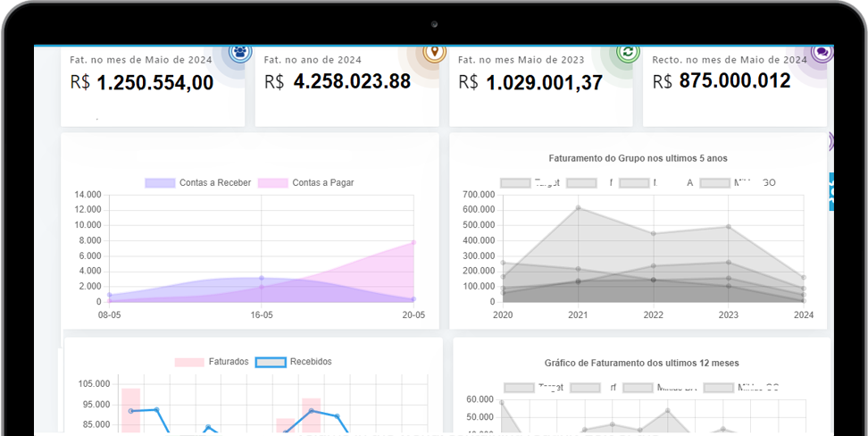The image size is (868, 436).
Task: Select the 2021 peak point in the group revenue chart
Action: (x=578, y=208)
